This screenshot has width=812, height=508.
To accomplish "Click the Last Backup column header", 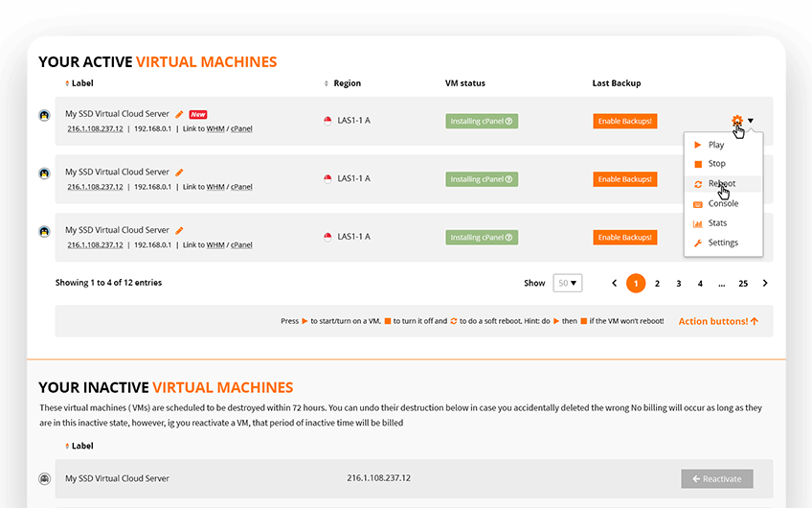I will click(x=617, y=83).
